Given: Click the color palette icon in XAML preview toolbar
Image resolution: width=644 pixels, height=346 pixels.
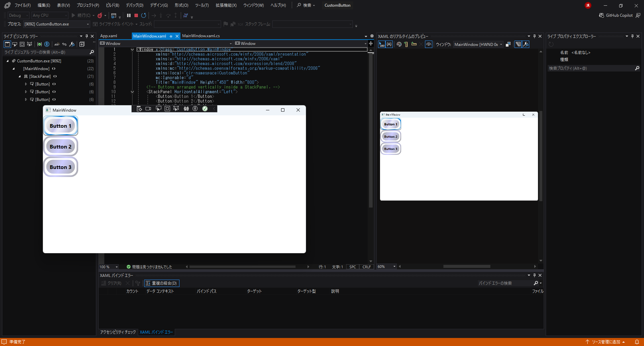Looking at the screenshot, I should (x=399, y=44).
